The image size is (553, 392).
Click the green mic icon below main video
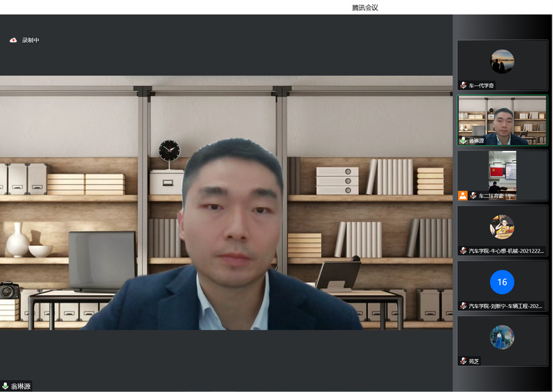[x=6, y=386]
